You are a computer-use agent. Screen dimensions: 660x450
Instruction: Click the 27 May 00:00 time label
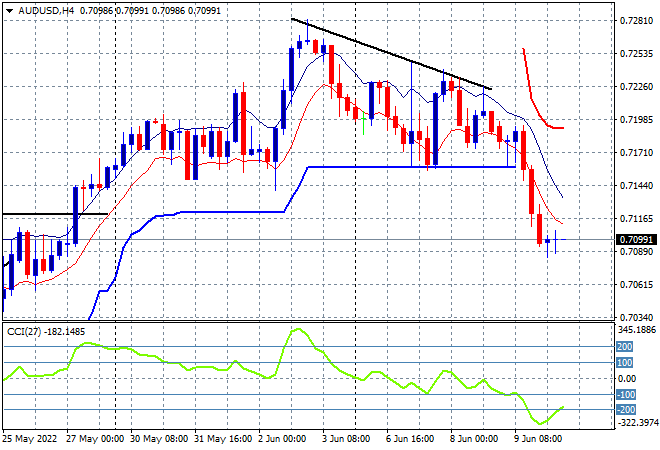pyautogui.click(x=95, y=439)
